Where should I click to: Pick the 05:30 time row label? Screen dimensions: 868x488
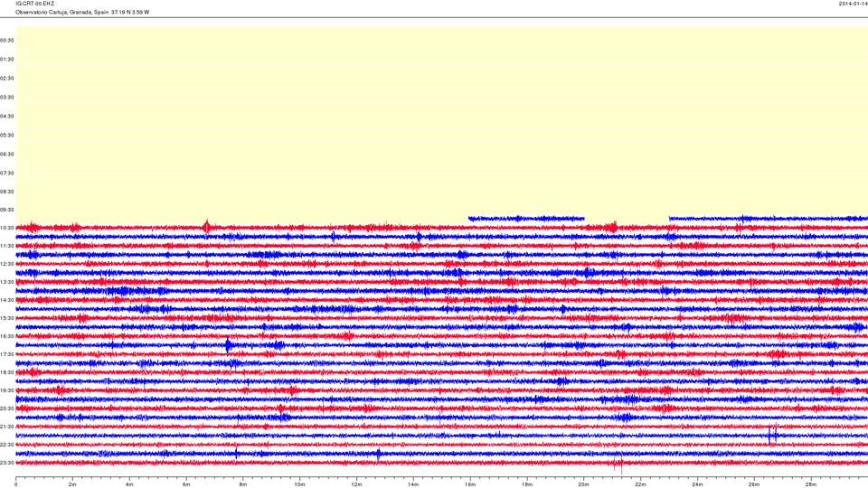tap(7, 135)
